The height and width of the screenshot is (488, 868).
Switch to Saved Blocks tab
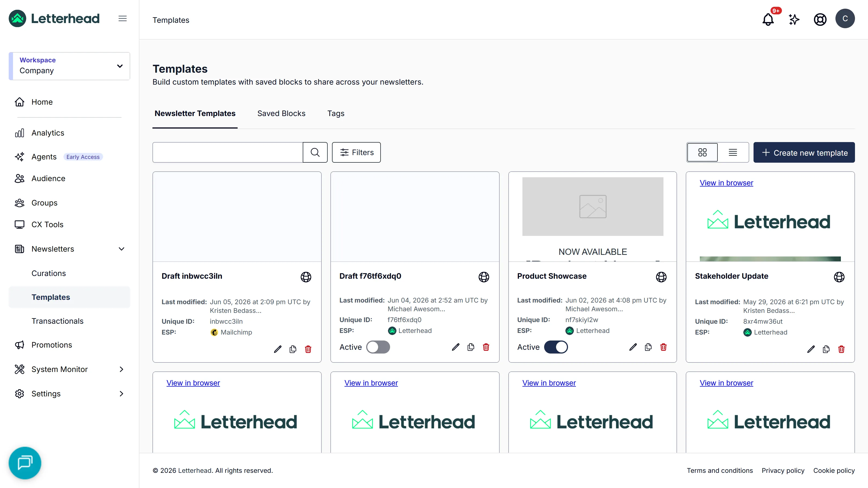click(x=281, y=114)
